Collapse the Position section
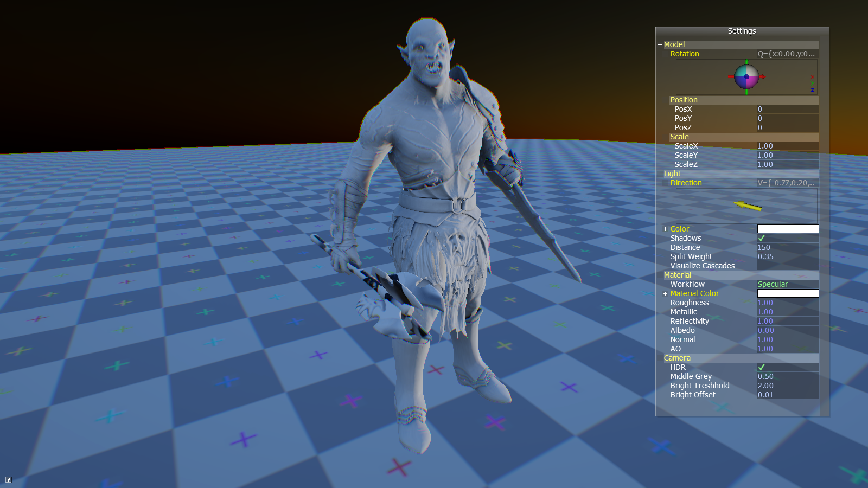Viewport: 868px width, 488px height. pyautogui.click(x=666, y=100)
